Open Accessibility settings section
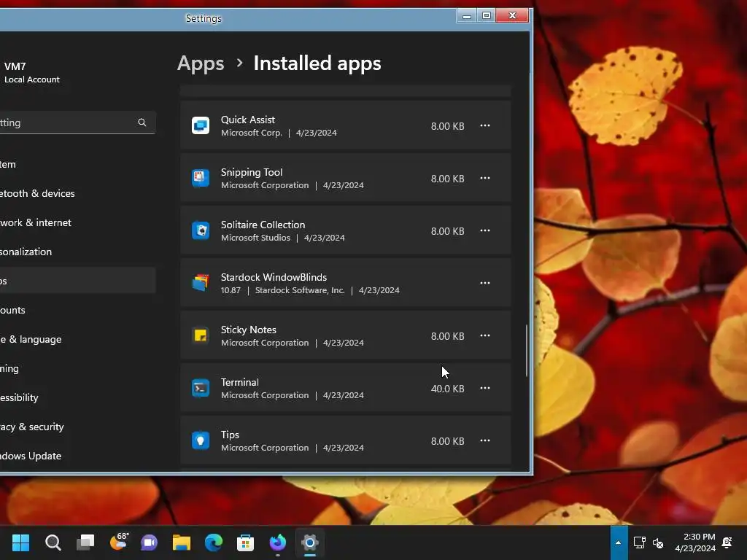 77,397
